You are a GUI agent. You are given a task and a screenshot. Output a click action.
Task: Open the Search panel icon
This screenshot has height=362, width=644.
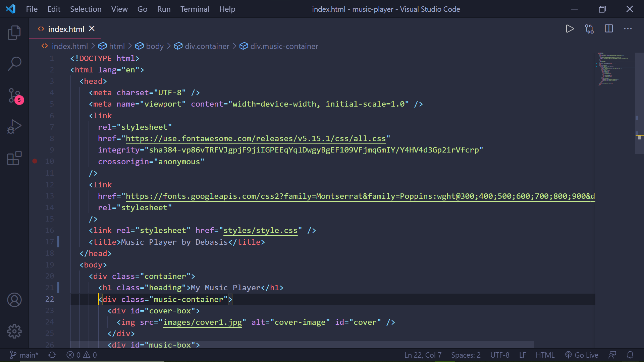tap(14, 63)
